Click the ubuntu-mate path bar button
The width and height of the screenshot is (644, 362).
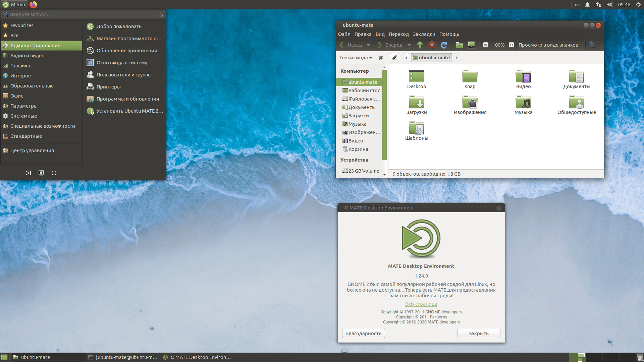[x=432, y=58]
